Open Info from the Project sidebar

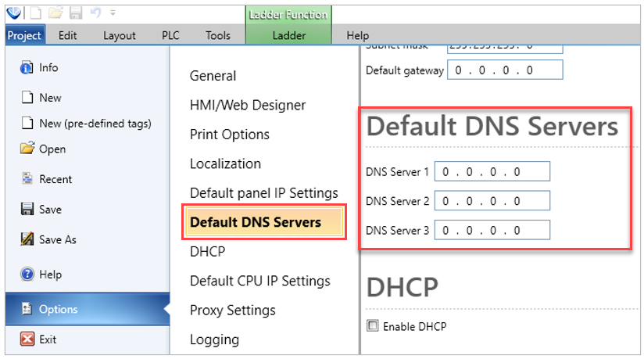tap(48, 68)
